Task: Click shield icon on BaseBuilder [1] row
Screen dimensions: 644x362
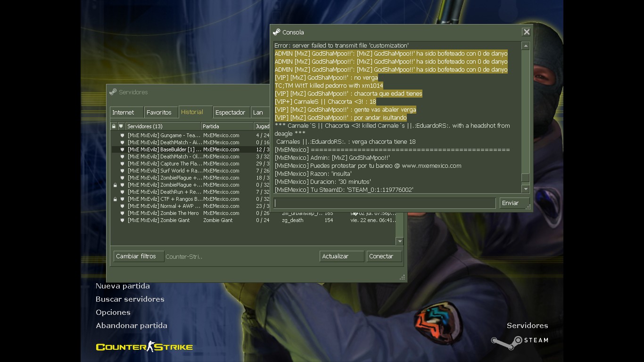Action: (122, 149)
